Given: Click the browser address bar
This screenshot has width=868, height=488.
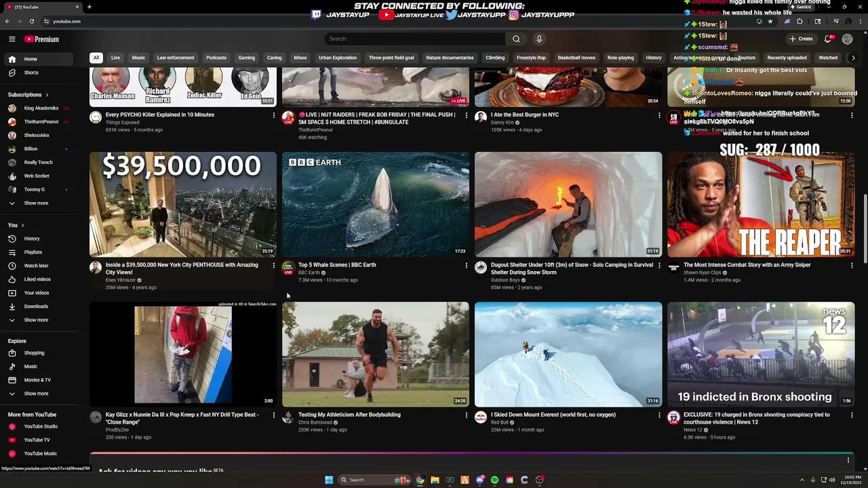Looking at the screenshot, I should 393,21.
